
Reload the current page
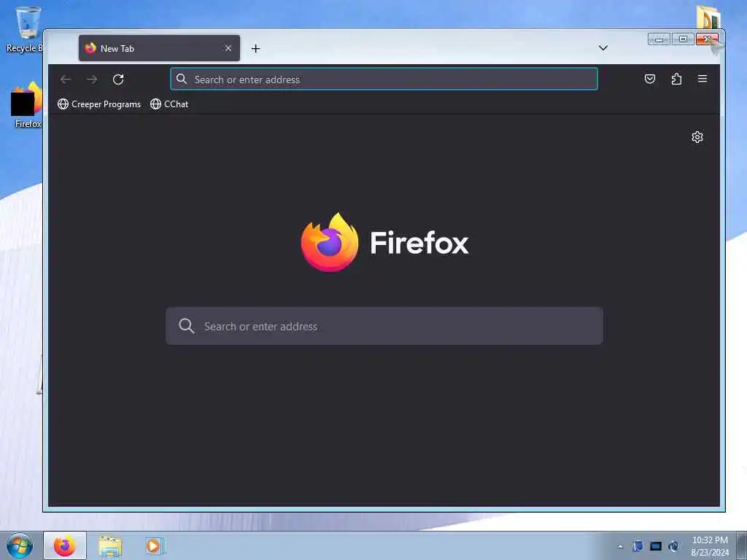[118, 79]
